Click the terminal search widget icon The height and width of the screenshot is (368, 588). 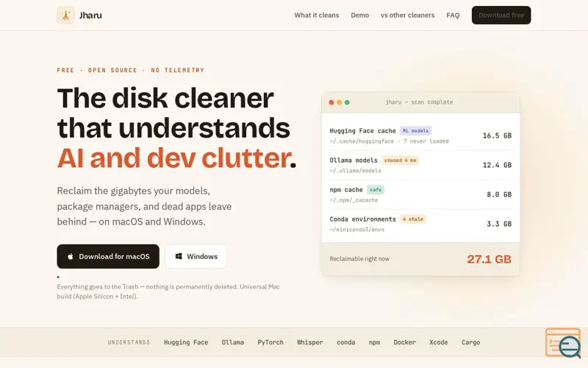(563, 342)
